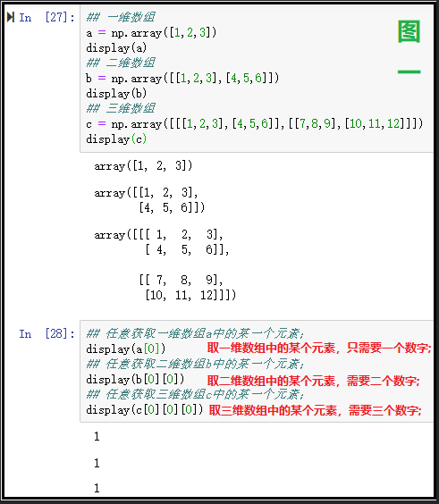Click the display(c) line in cell 27
439x504 pixels.
(x=116, y=139)
